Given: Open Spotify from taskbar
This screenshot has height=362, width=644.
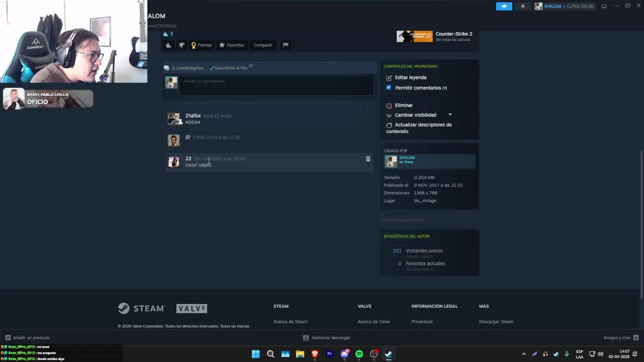Looking at the screenshot, I should point(359,354).
